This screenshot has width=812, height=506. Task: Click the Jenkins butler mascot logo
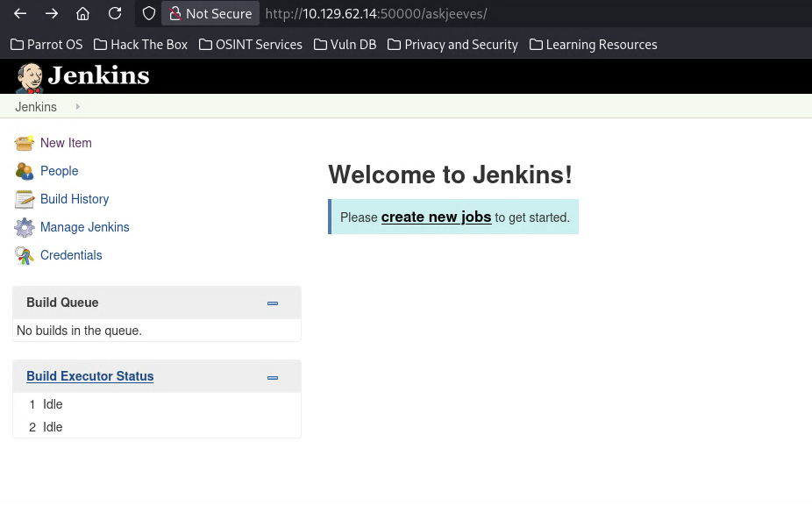pos(30,78)
